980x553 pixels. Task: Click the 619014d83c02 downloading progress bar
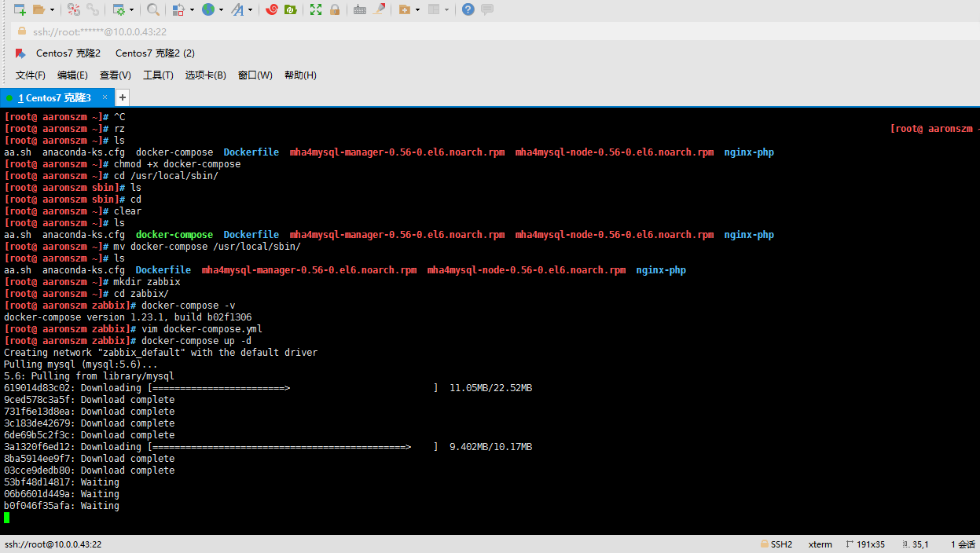point(292,388)
